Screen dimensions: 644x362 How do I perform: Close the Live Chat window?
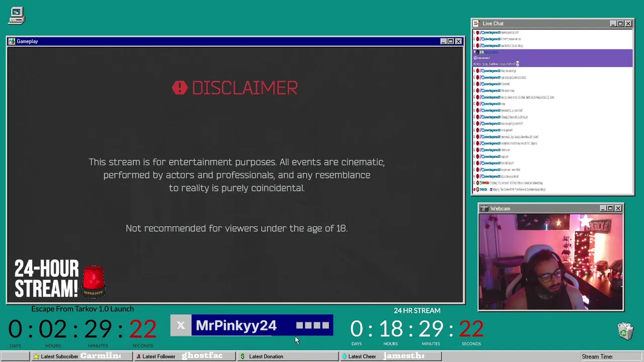pyautogui.click(x=628, y=24)
